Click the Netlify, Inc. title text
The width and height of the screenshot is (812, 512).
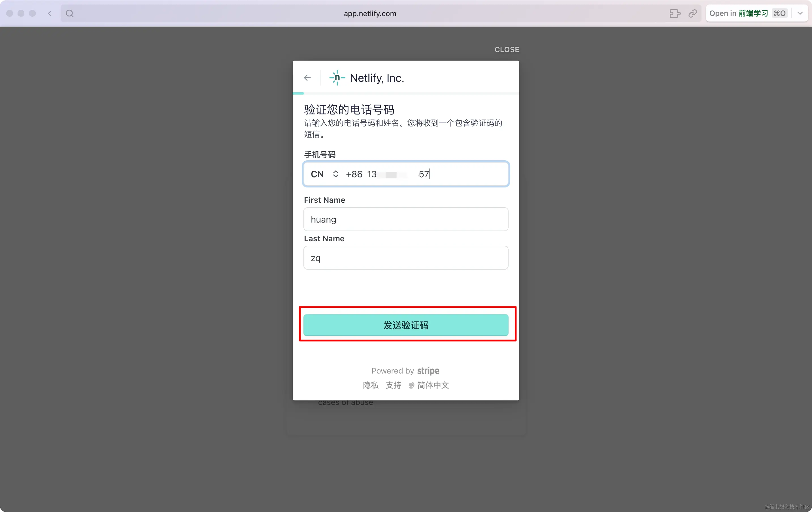click(x=377, y=78)
